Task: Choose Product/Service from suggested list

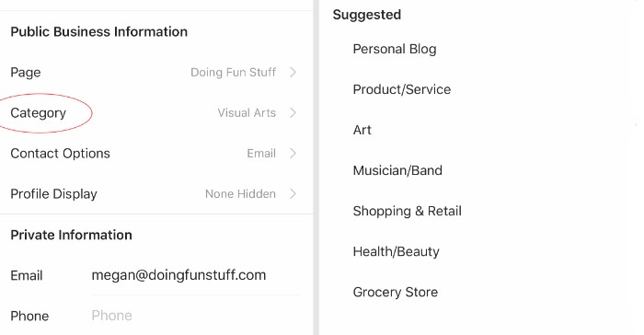Action: pos(402,89)
